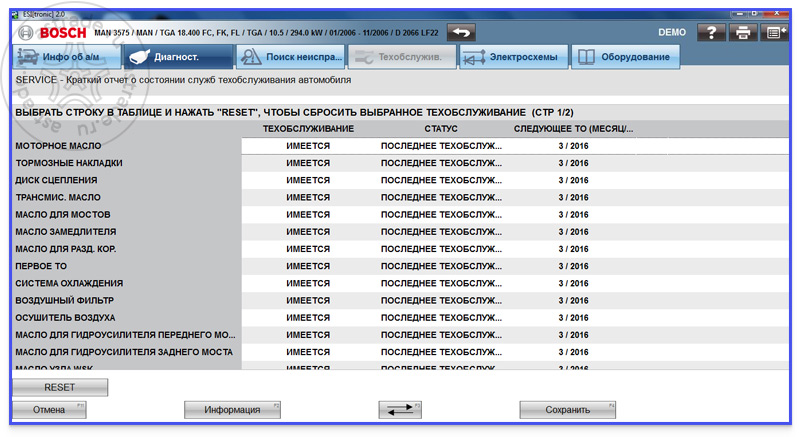Click the ТЕХОБСЛУЖИВАНИЕ column header
Viewport: 799px width, 437px height.
click(x=308, y=129)
